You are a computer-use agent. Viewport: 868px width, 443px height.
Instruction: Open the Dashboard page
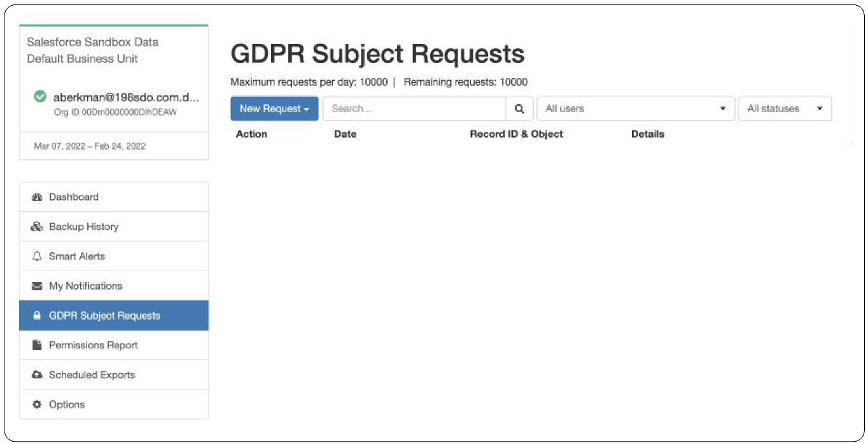tap(73, 197)
